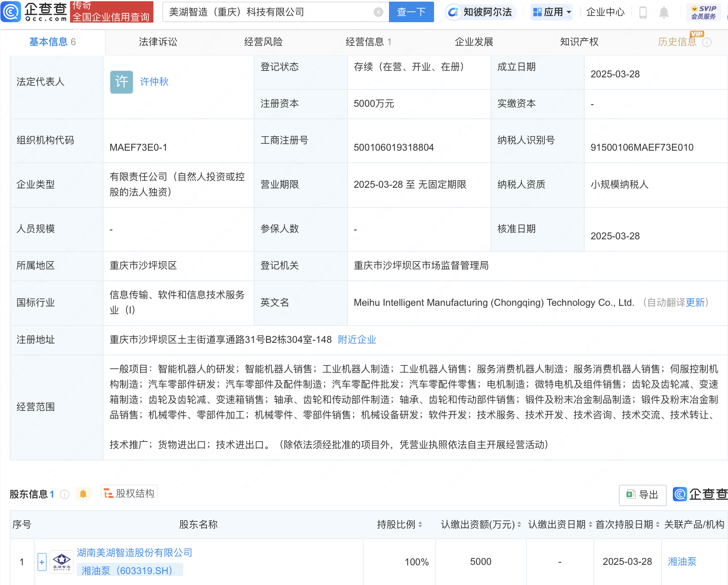This screenshot has width=728, height=585.
Task: Click the info icon beside 历史信息
Action: 707,42
